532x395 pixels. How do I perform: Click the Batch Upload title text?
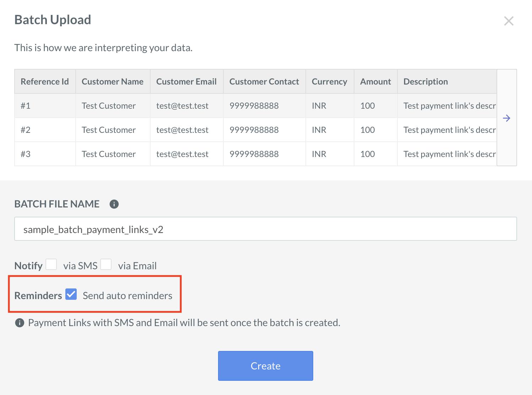(x=53, y=20)
